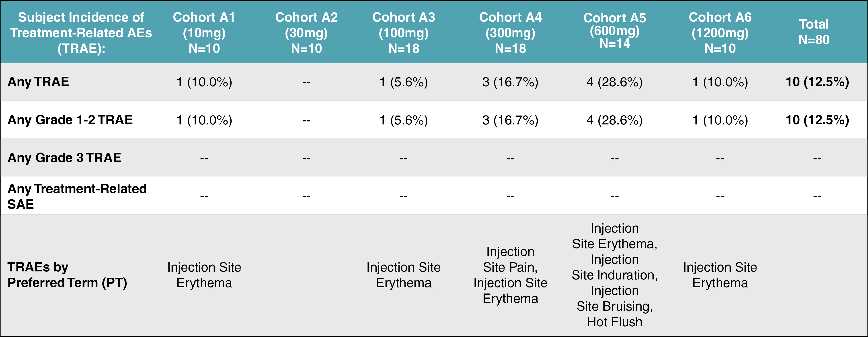
Task: Click the Grade 1-2 TRAE value for Cohort A3
Action: tap(403, 120)
